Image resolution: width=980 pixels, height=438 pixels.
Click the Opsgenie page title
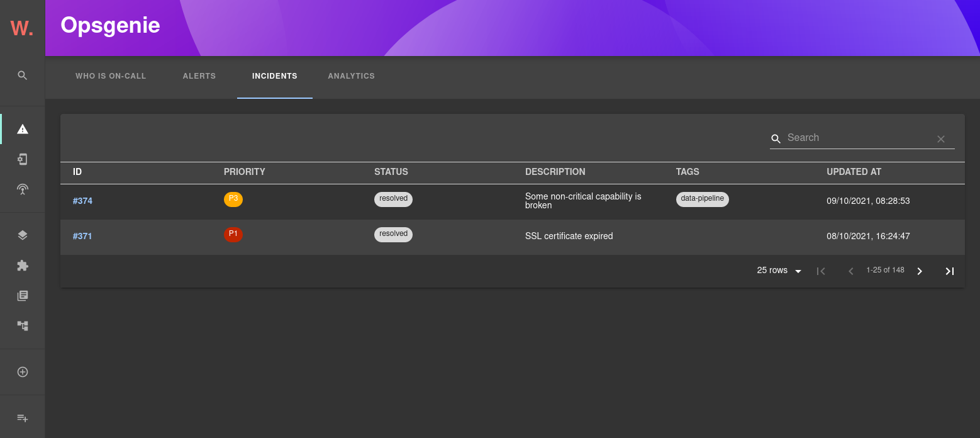tap(110, 25)
